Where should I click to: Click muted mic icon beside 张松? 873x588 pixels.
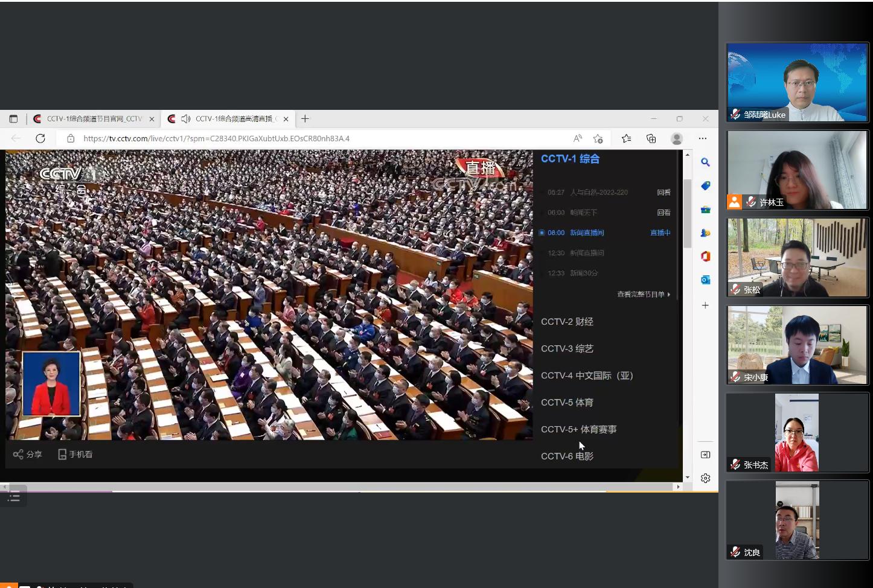pos(735,289)
